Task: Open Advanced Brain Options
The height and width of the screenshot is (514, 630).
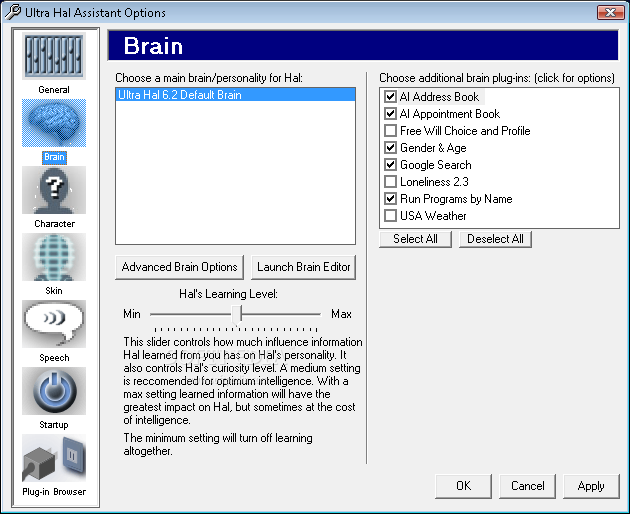Action: (179, 267)
